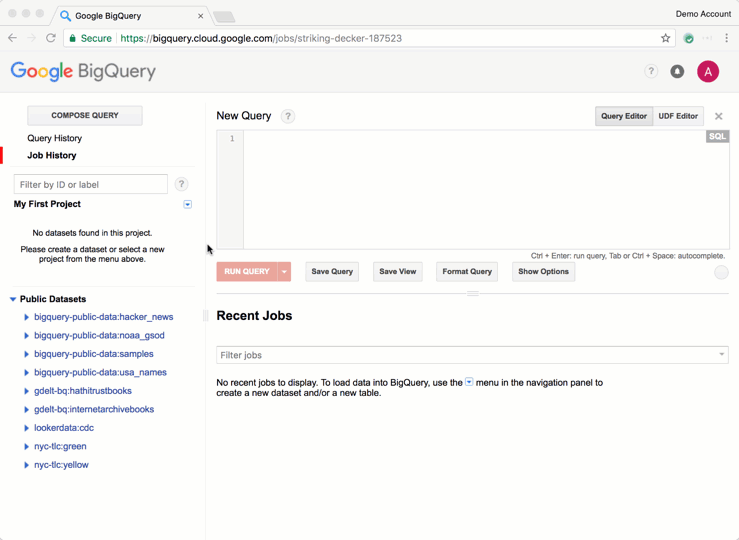Open the bigquery-public-data:noaa_gsod link
Screen dimensions: 739x540
click(x=99, y=335)
